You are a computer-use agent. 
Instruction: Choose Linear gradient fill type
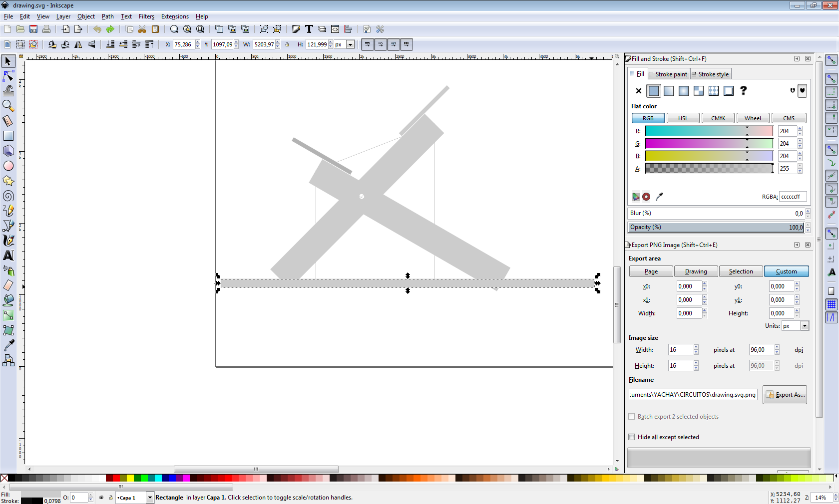[669, 91]
